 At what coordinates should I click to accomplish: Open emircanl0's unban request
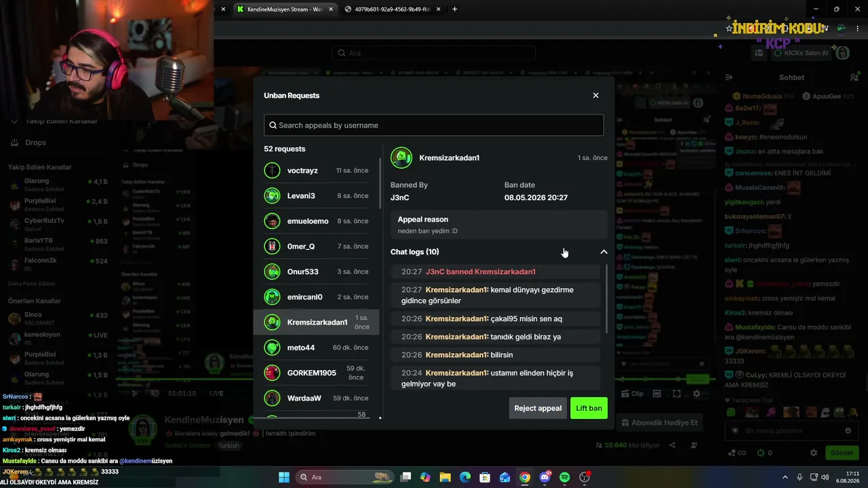pos(316,297)
